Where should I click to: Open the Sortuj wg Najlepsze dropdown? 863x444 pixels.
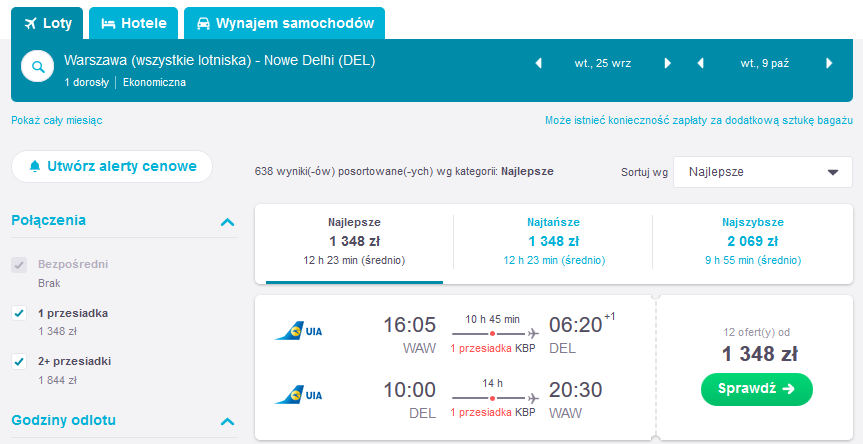pos(763,172)
